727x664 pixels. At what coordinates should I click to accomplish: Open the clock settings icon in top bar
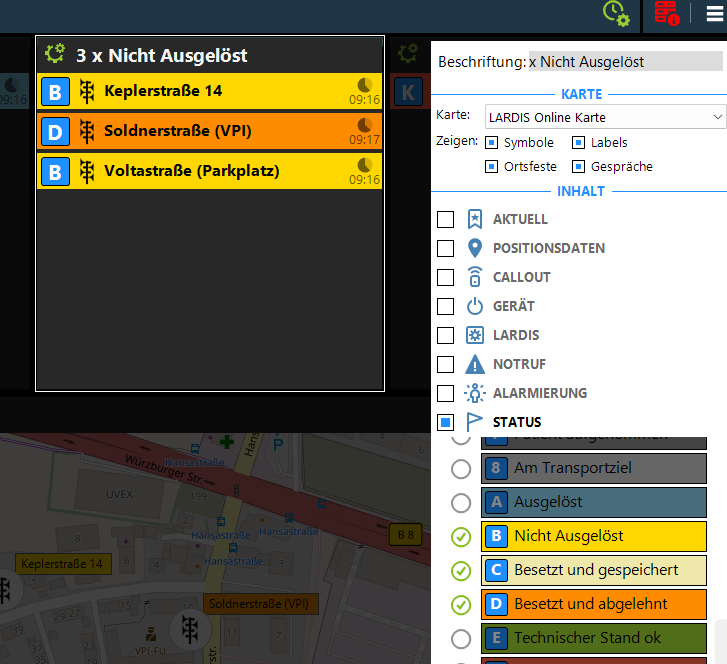coord(616,14)
